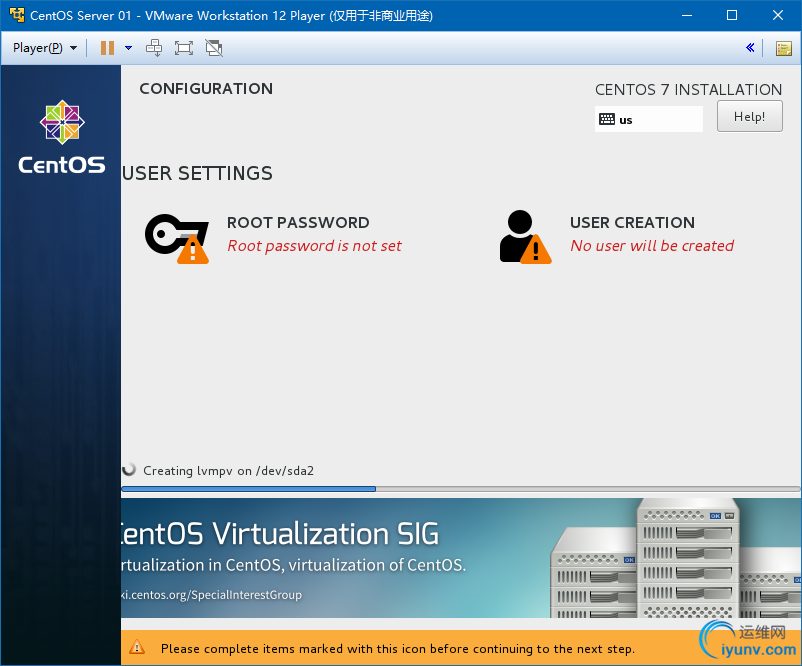Click the keyboard layout icon
The width and height of the screenshot is (802, 666).
point(607,119)
